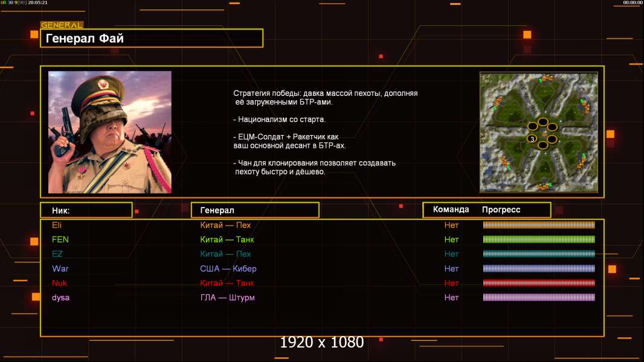Image resolution: width=644 pixels, height=362 pixels.
Task: Select player Nuk in the list
Action: coord(60,283)
